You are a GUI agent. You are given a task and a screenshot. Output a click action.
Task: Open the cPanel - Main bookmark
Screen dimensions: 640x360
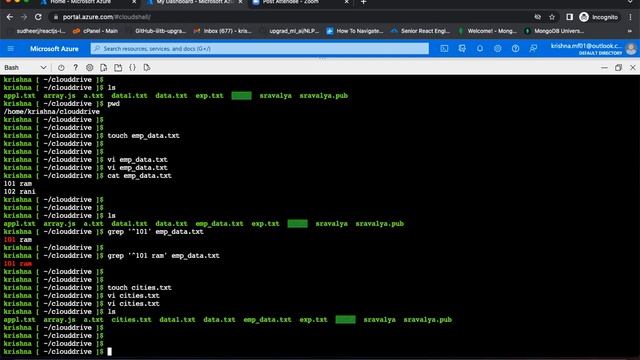click(x=95, y=31)
